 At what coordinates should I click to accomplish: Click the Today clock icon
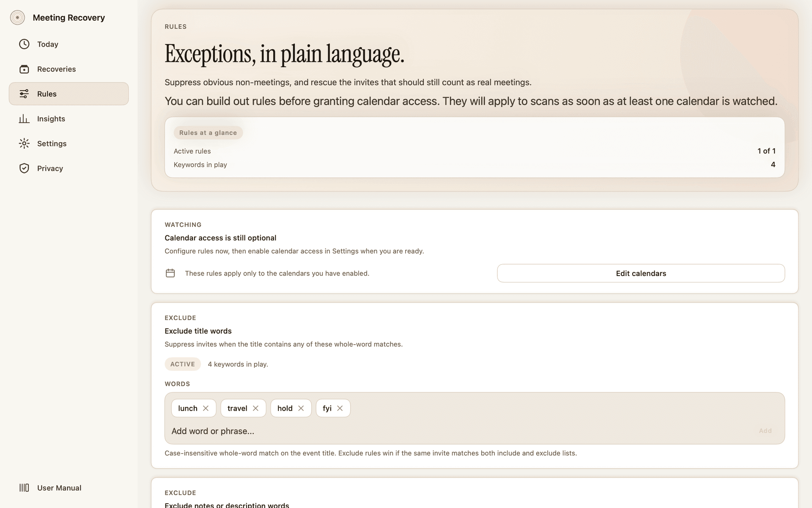(24, 44)
